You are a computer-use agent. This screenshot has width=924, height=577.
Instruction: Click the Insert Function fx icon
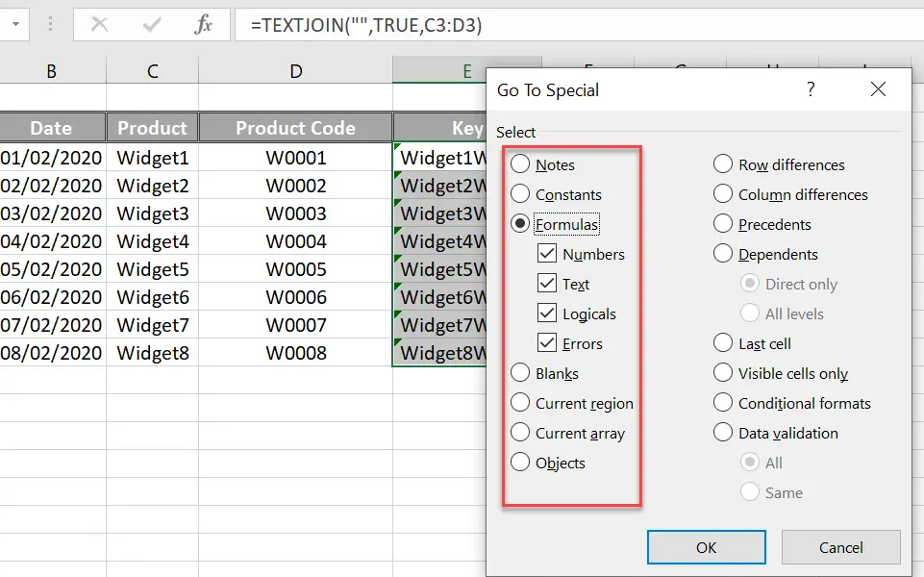203,23
